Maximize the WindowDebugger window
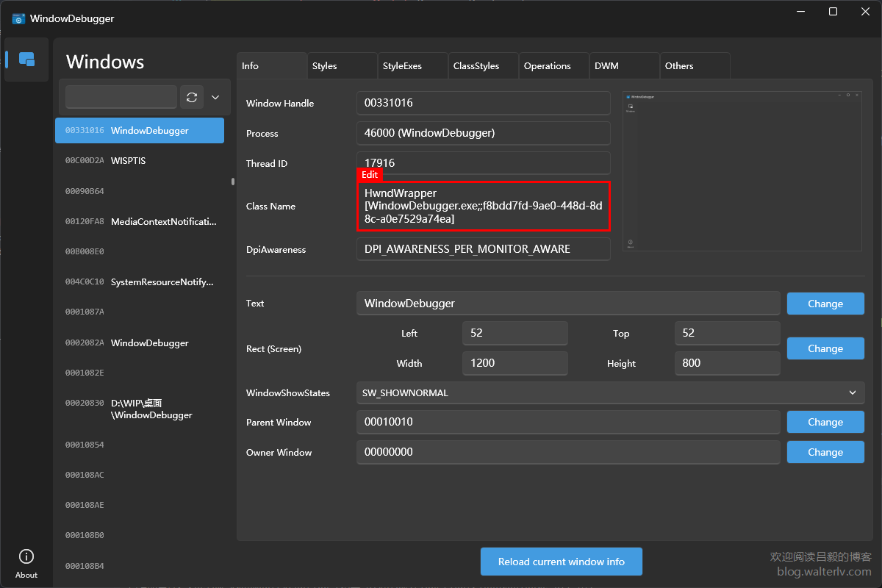Image resolution: width=882 pixels, height=588 pixels. (833, 12)
